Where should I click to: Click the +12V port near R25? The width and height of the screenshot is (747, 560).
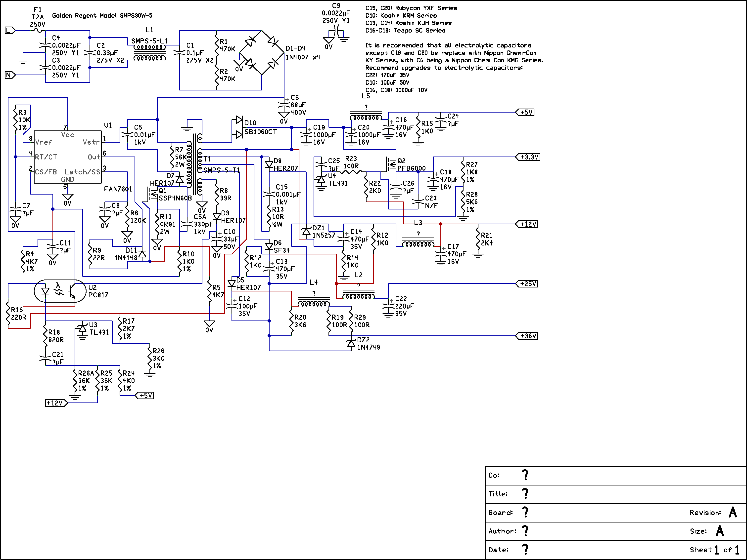(x=56, y=403)
